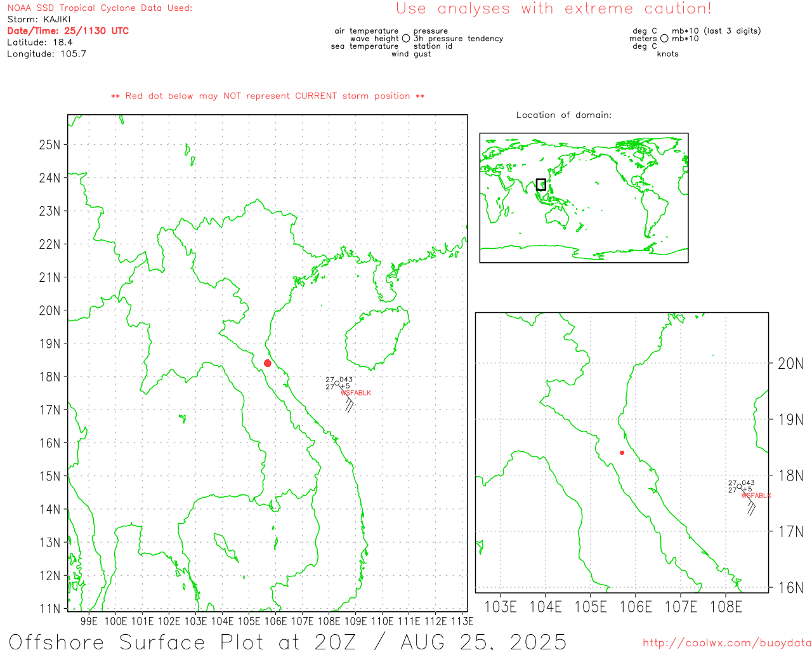Click the black domain box on world map

click(x=541, y=185)
